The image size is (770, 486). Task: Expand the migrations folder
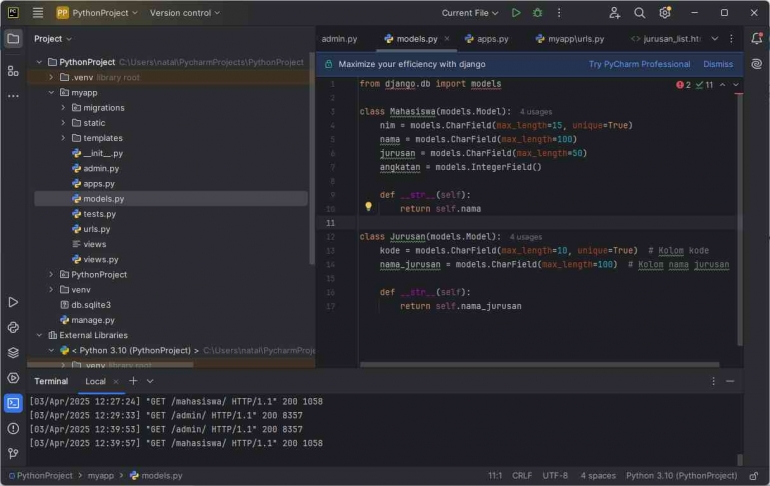[63, 108]
